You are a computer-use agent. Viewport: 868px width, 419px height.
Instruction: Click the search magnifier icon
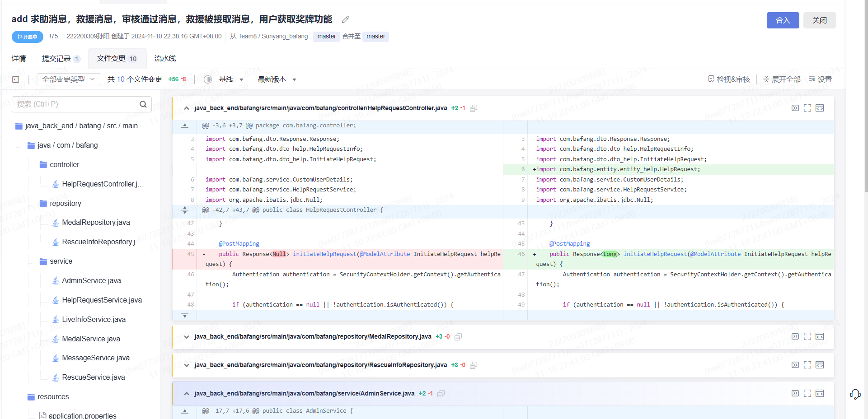click(x=143, y=104)
